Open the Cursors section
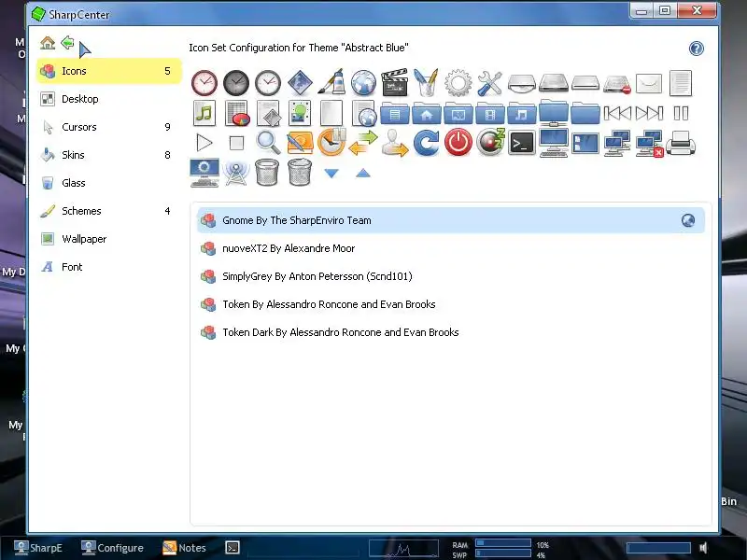The width and height of the screenshot is (747, 560). [x=109, y=127]
